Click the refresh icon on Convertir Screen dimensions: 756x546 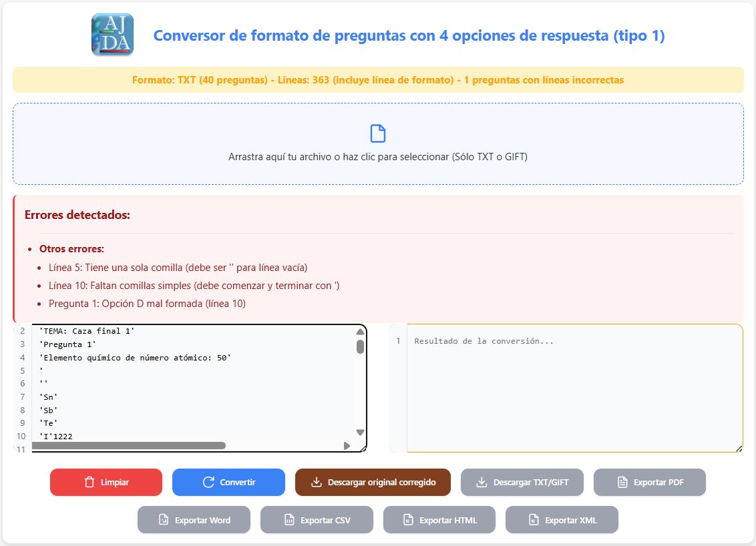pos(208,483)
